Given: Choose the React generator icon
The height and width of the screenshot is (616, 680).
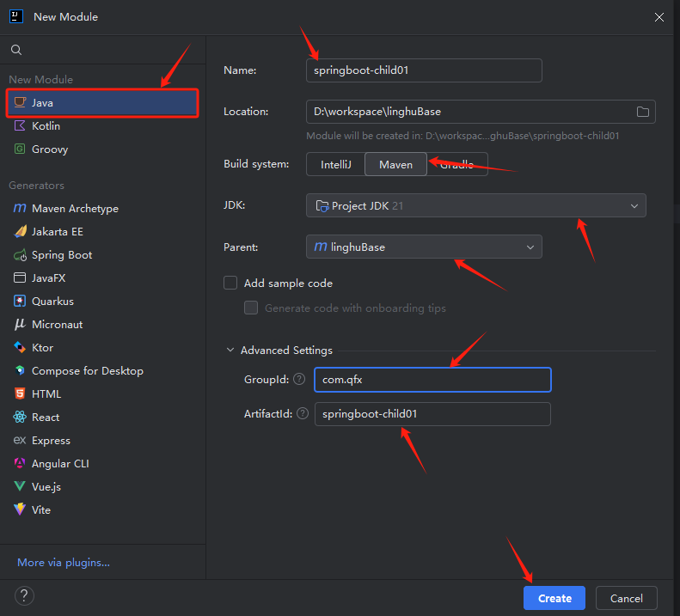Looking at the screenshot, I should (19, 418).
